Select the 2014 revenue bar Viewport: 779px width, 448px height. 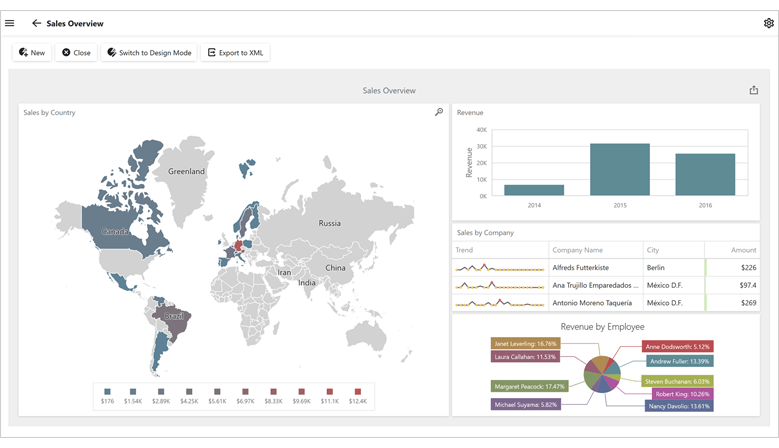click(534, 189)
